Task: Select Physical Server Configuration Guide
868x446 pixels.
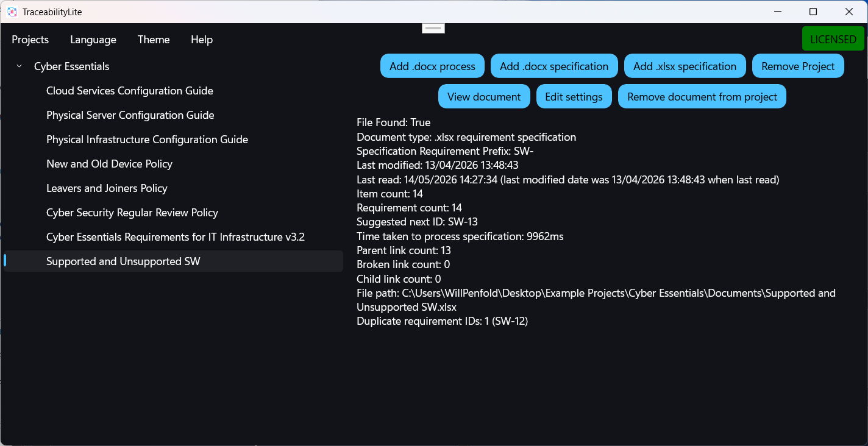Action: click(130, 115)
